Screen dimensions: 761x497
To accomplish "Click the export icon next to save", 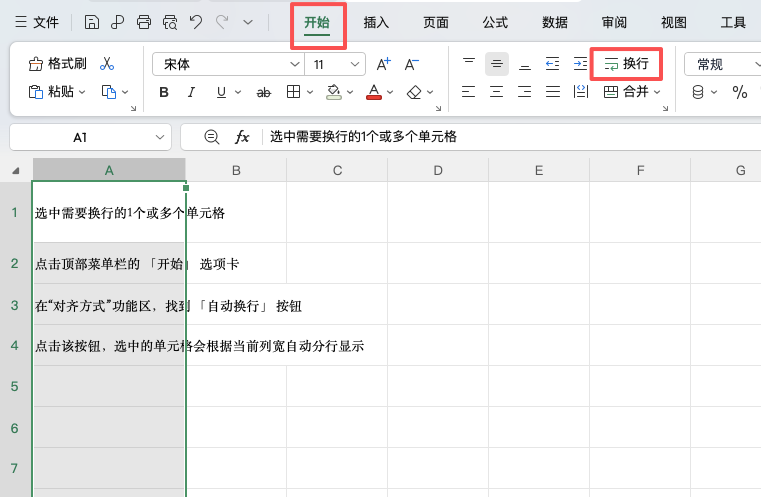I will [x=117, y=22].
